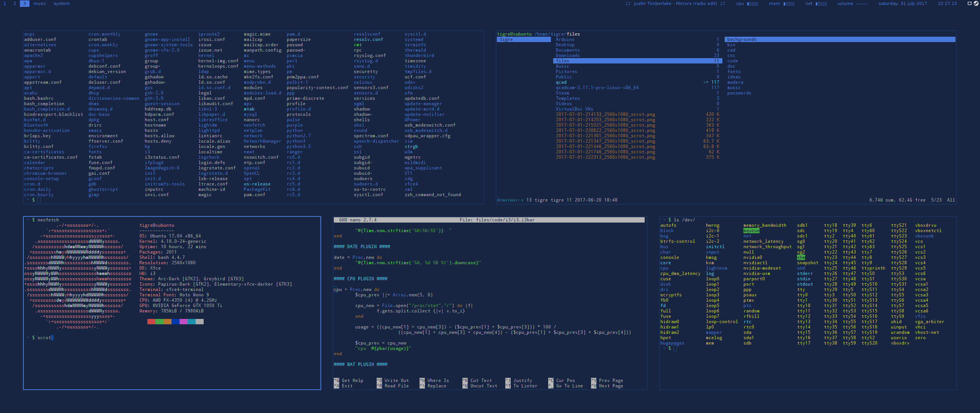Select the backgrounds directory in ranger preview
This screenshot has height=413, width=980.
(742, 39)
